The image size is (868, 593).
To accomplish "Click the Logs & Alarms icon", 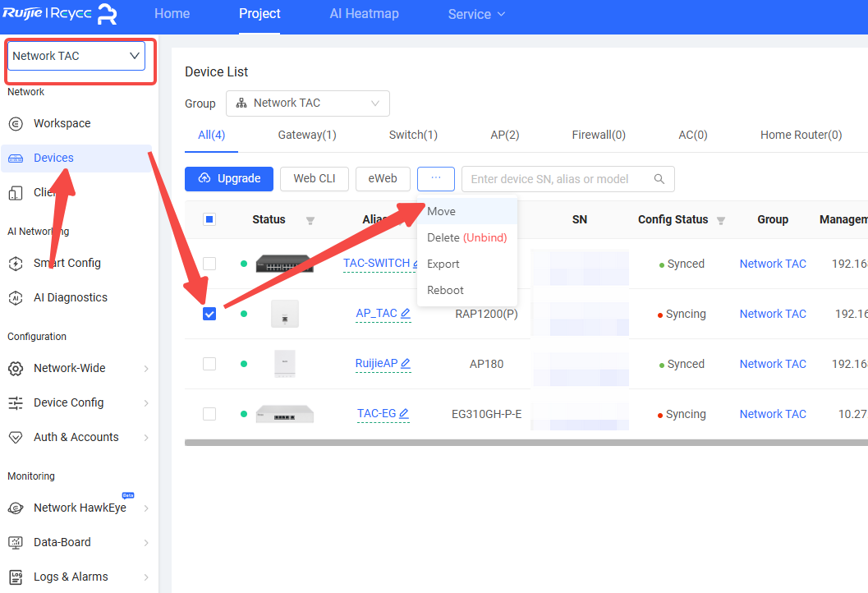I will click(x=16, y=577).
